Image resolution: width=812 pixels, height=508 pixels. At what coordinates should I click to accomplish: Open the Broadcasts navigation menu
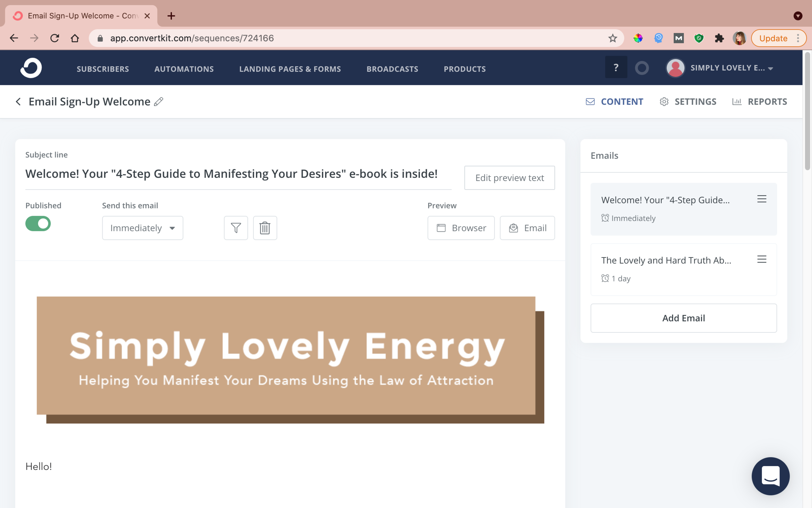point(392,69)
